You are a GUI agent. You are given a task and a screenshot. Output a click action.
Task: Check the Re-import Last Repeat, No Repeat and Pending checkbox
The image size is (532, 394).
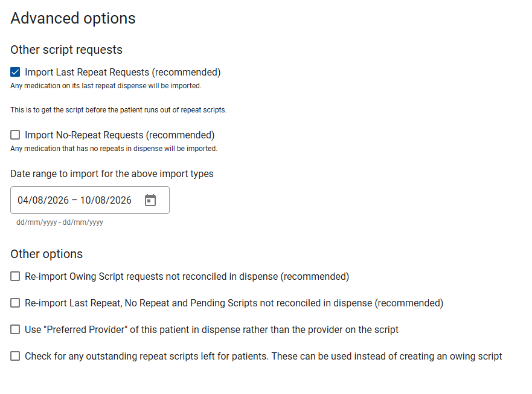(x=15, y=303)
